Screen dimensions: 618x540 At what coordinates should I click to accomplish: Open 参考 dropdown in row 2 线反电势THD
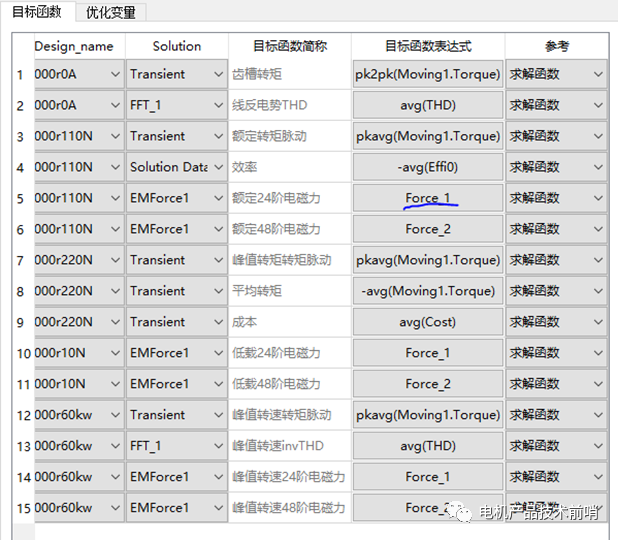pos(556,105)
